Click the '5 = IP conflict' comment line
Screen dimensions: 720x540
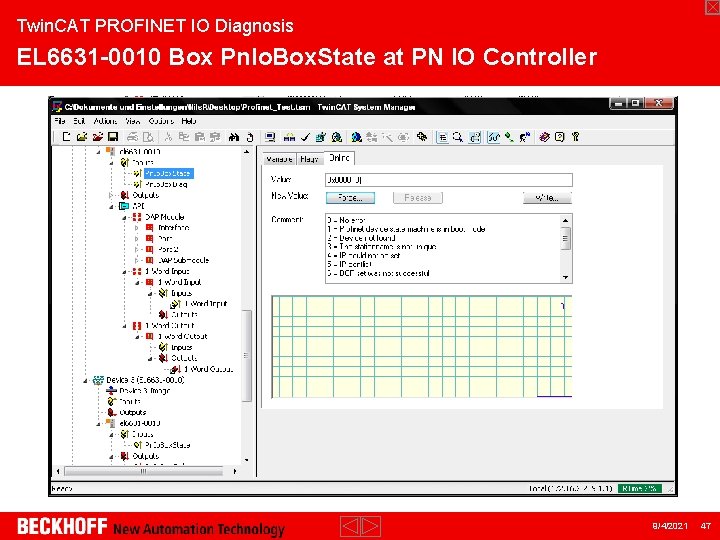(x=349, y=264)
